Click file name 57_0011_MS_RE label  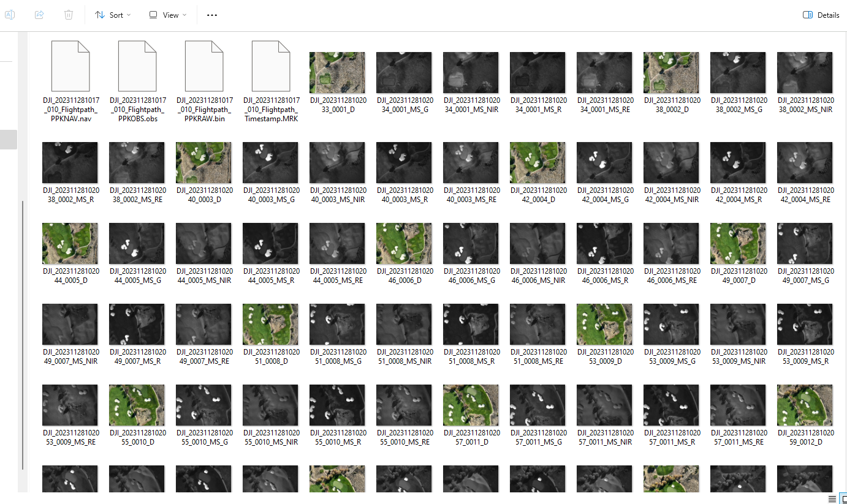(x=739, y=437)
